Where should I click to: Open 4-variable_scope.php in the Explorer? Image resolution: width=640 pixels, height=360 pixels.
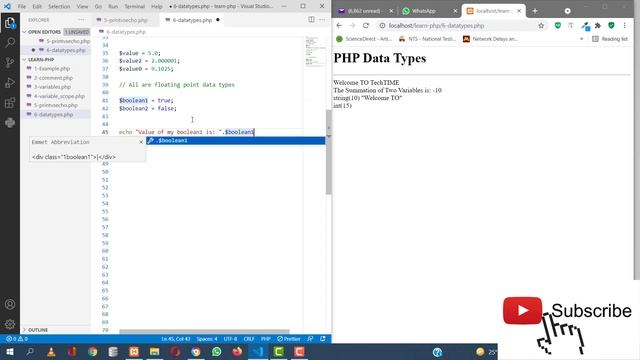(x=59, y=96)
